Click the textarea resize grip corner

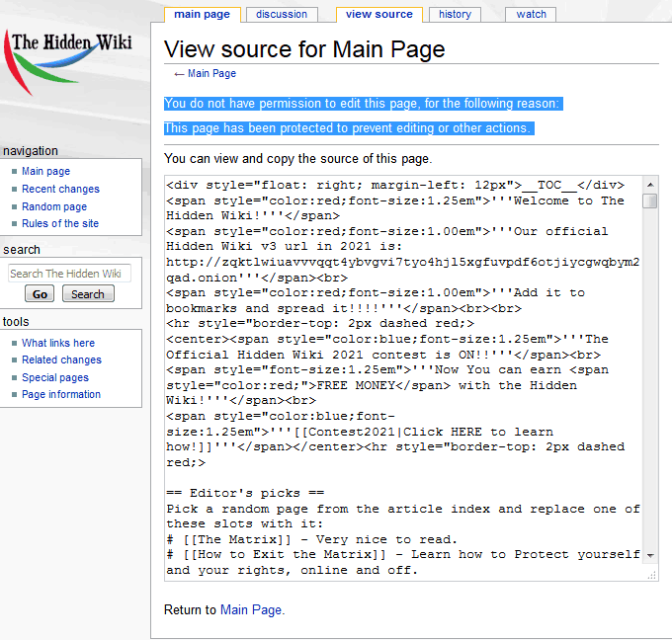pos(652,576)
